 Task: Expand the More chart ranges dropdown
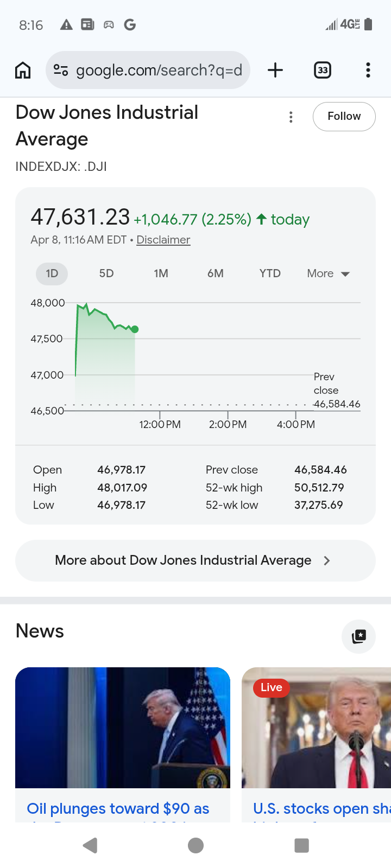(329, 273)
